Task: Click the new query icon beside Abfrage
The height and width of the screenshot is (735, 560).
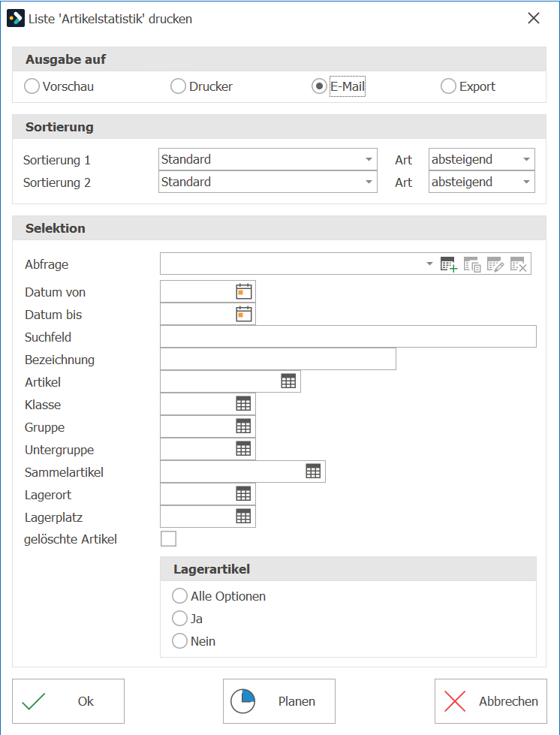Action: [448, 264]
